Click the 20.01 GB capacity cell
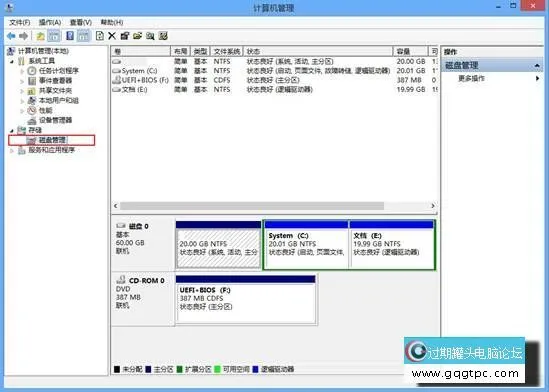 [411, 71]
